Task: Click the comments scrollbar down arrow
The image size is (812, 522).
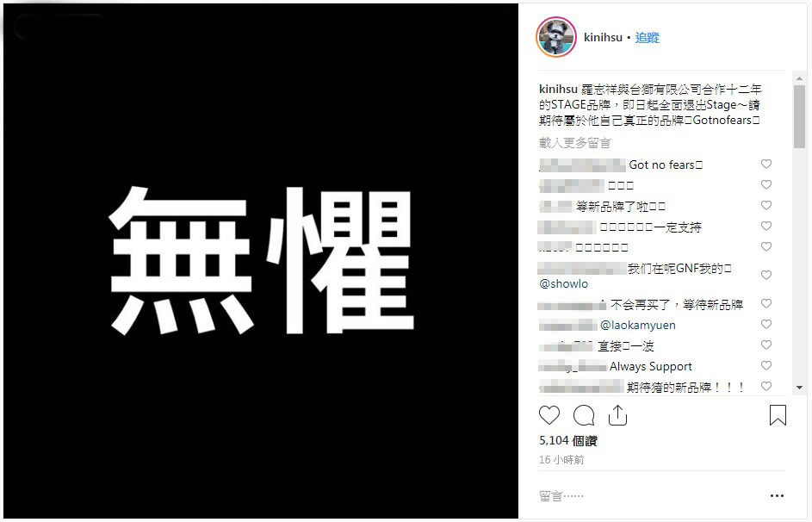Action: pyautogui.click(x=799, y=388)
